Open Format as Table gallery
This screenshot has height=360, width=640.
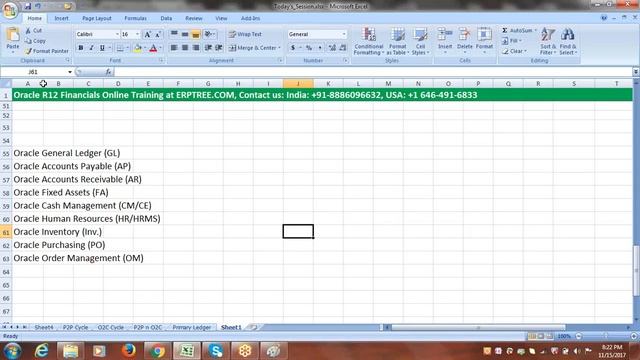tap(398, 41)
